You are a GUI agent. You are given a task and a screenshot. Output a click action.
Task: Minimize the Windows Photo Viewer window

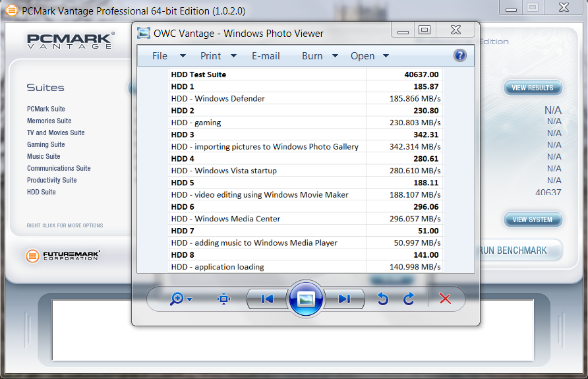pyautogui.click(x=403, y=30)
